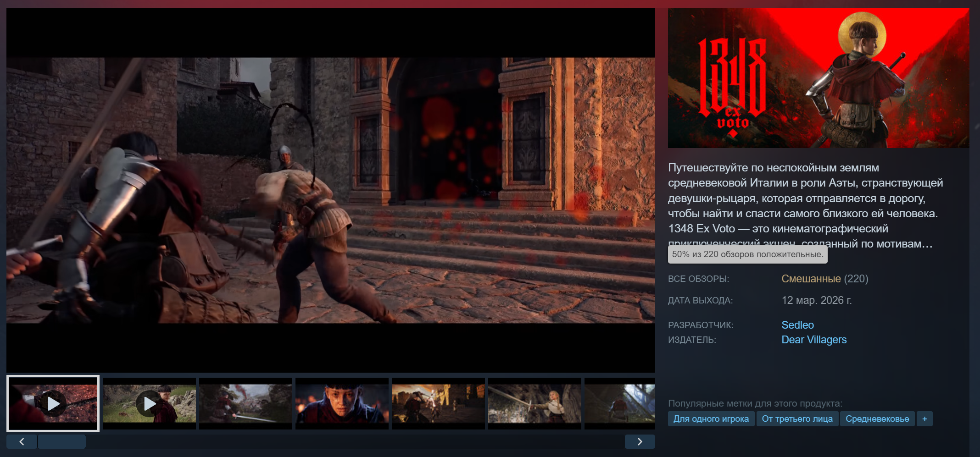Click the main trailer video player
Viewport: 980px width, 457px height.
331,190
